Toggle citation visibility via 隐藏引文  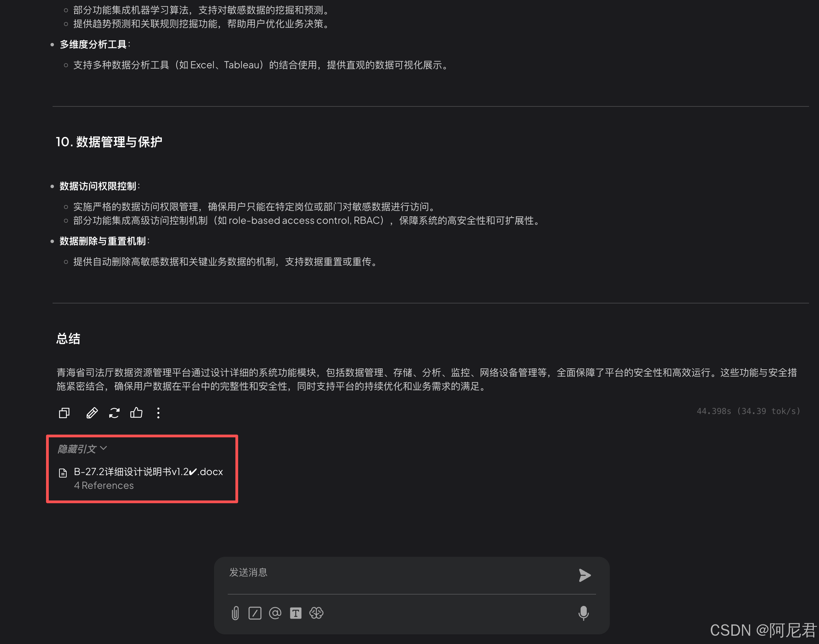(77, 449)
